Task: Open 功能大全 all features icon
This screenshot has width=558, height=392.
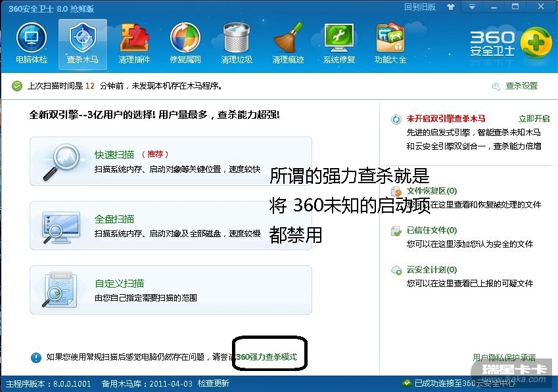Action: (x=390, y=43)
